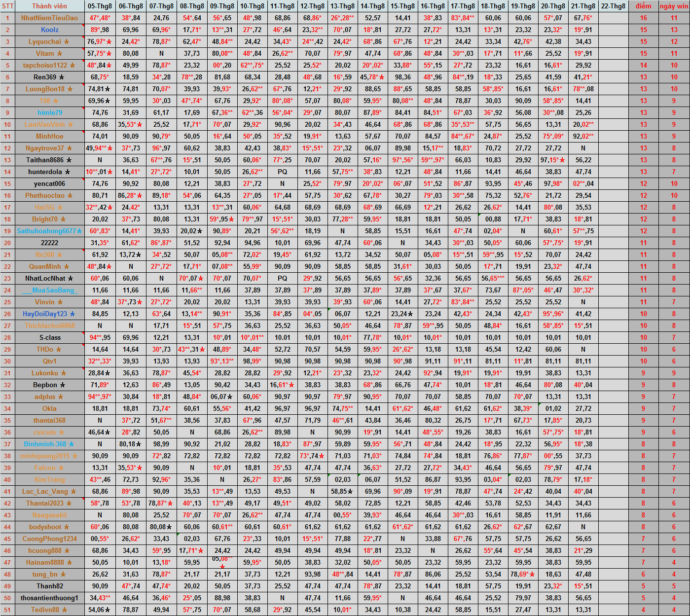This screenshot has height=616, width=690.
Task: Select the STT column header
Action: [x=7, y=6]
